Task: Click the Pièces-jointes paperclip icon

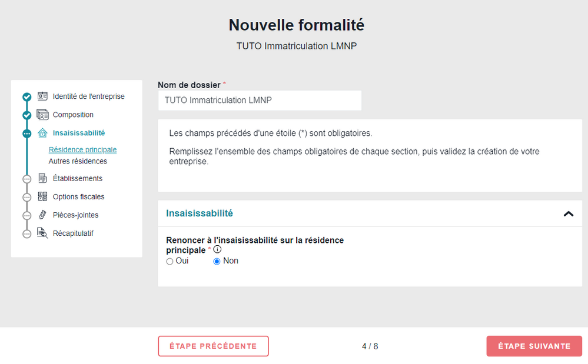Action: [x=42, y=215]
